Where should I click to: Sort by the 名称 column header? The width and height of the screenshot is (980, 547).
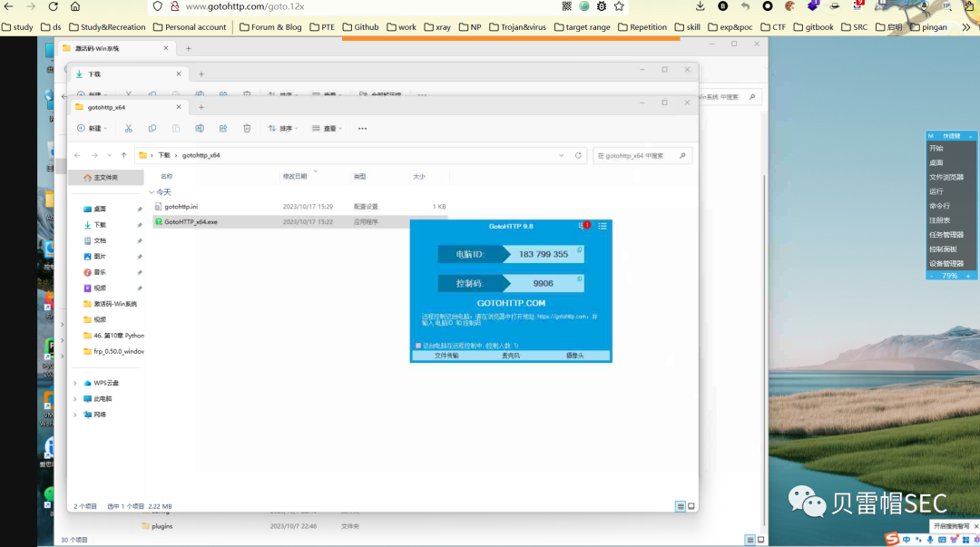166,176
